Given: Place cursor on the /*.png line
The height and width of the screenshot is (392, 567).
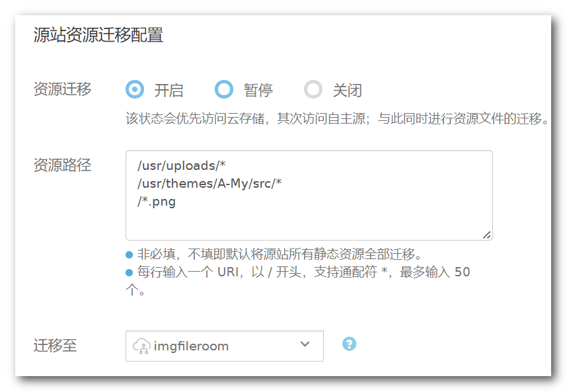Looking at the screenshot, I should 157,202.
